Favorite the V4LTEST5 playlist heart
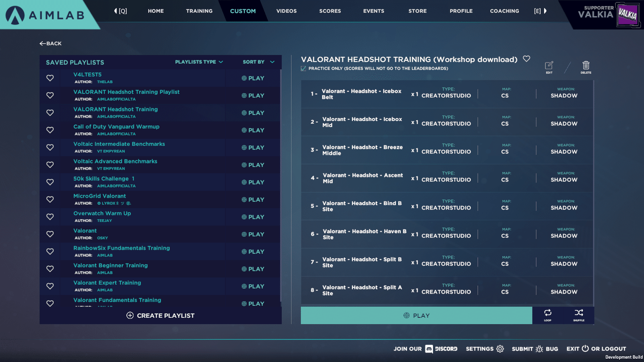 click(x=50, y=78)
